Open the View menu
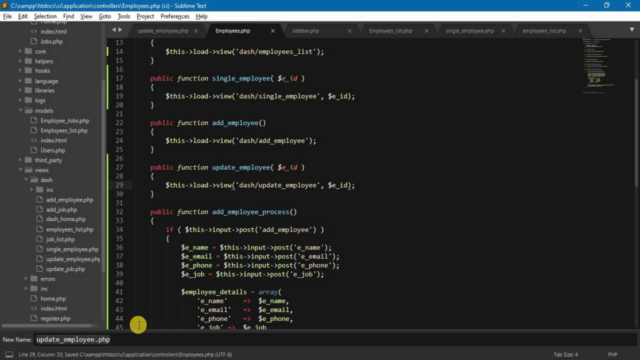The image size is (640, 360). [x=86, y=16]
